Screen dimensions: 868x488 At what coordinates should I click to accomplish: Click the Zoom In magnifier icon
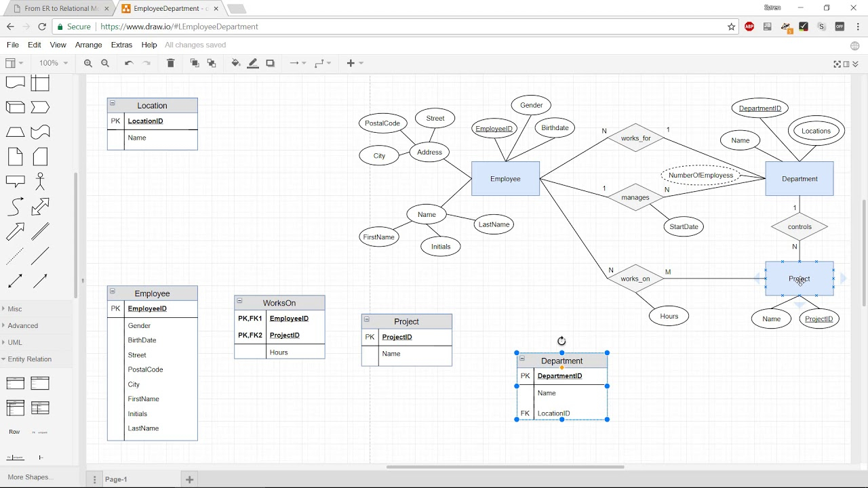pyautogui.click(x=88, y=63)
